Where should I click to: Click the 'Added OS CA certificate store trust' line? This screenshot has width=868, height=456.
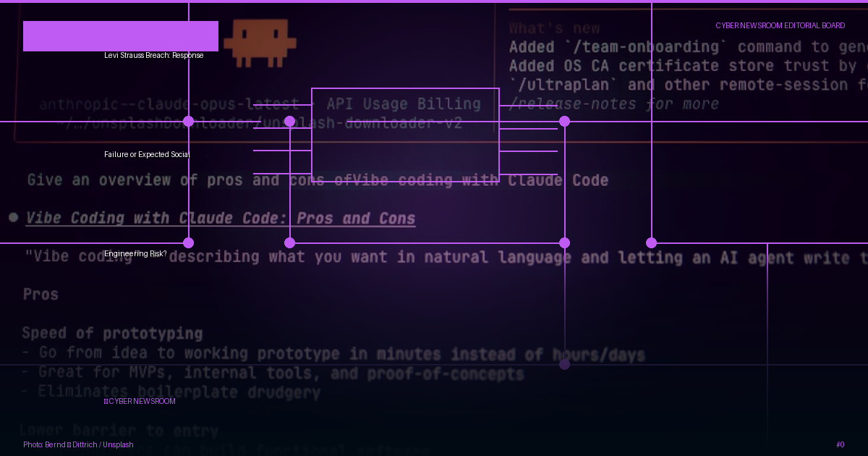point(689,66)
